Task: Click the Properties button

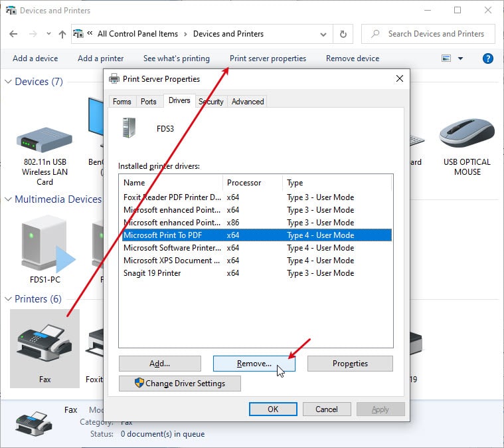Action: pyautogui.click(x=350, y=364)
